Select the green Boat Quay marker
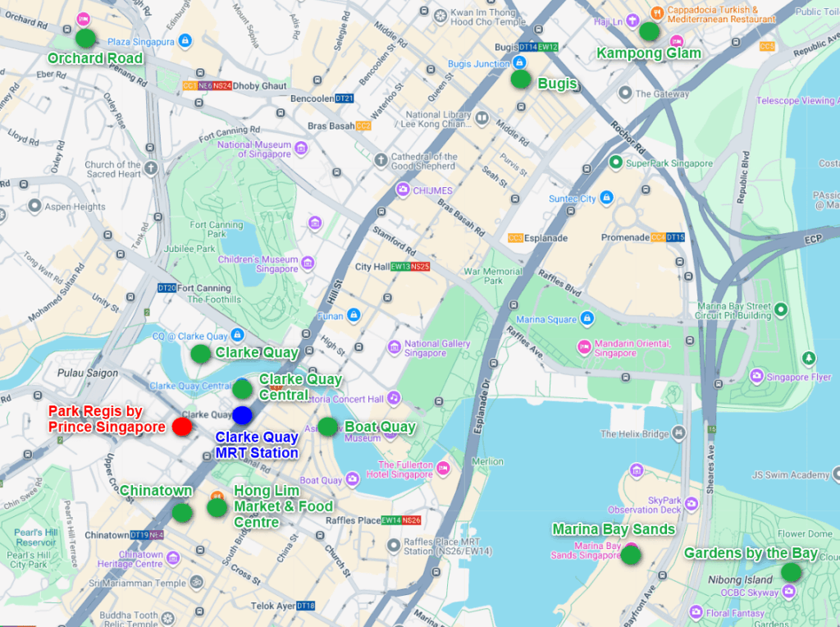The width and height of the screenshot is (840, 627). click(x=327, y=427)
